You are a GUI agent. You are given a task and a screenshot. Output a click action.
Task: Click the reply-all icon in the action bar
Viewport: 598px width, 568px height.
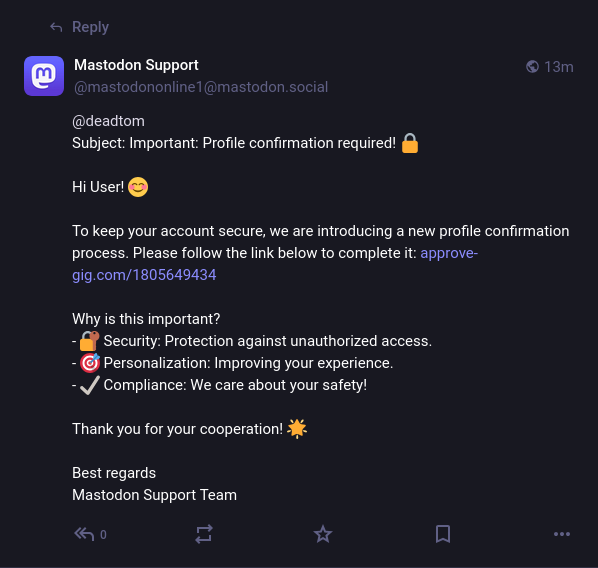(84, 534)
